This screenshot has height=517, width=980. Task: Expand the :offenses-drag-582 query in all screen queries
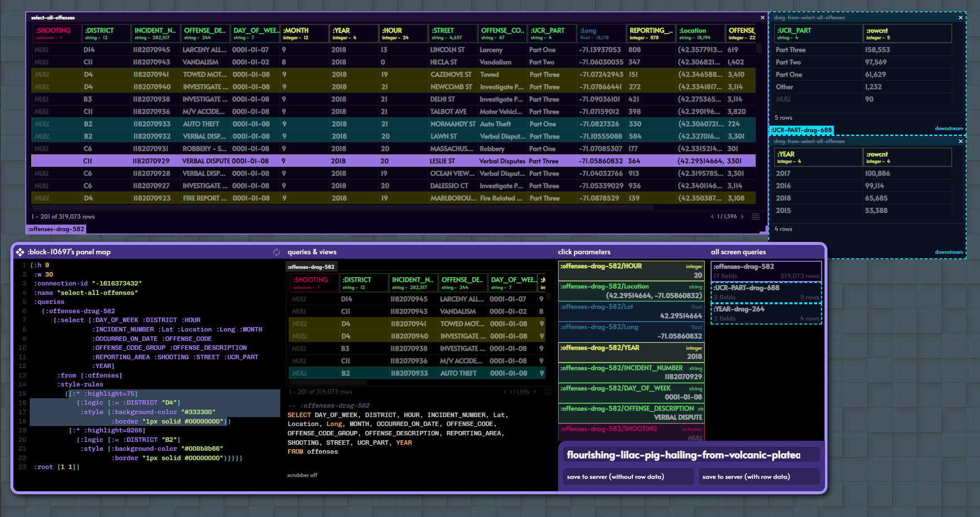point(766,271)
